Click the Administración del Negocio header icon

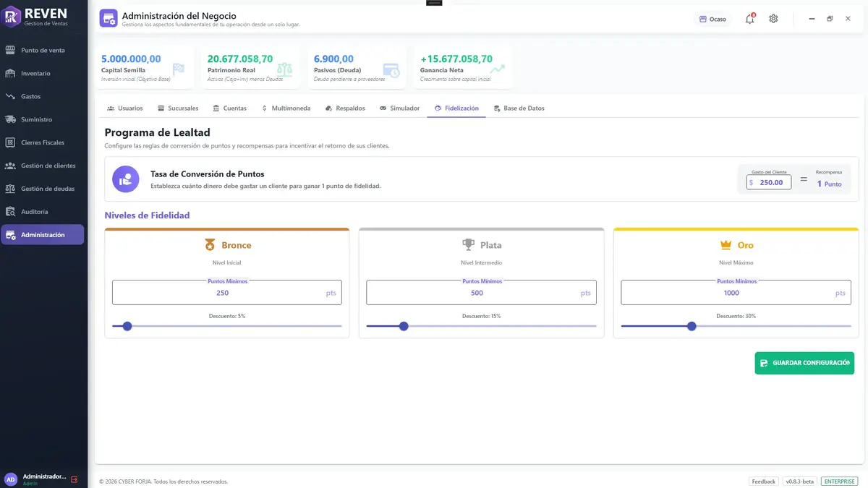(109, 19)
